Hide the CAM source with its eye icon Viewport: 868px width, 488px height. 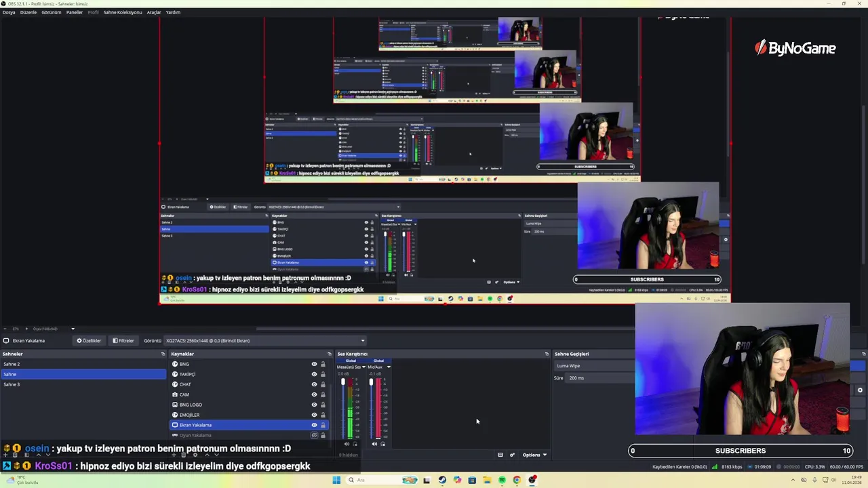pyautogui.click(x=314, y=394)
